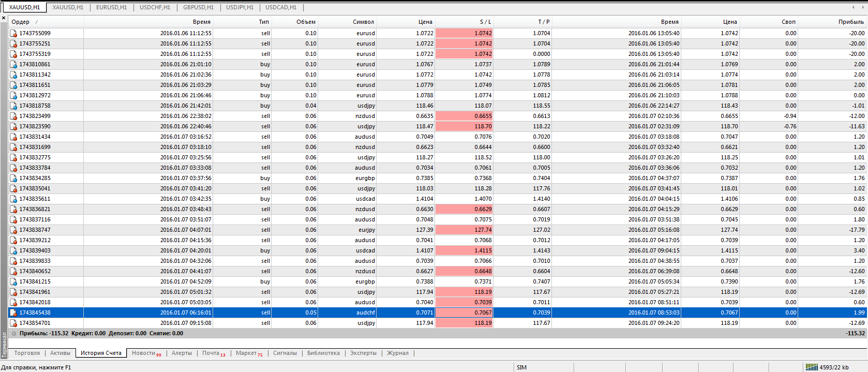This screenshot has width=868, height=372.
Task: Click the 4593/22 kb traffic indicator
Action: pos(834,367)
